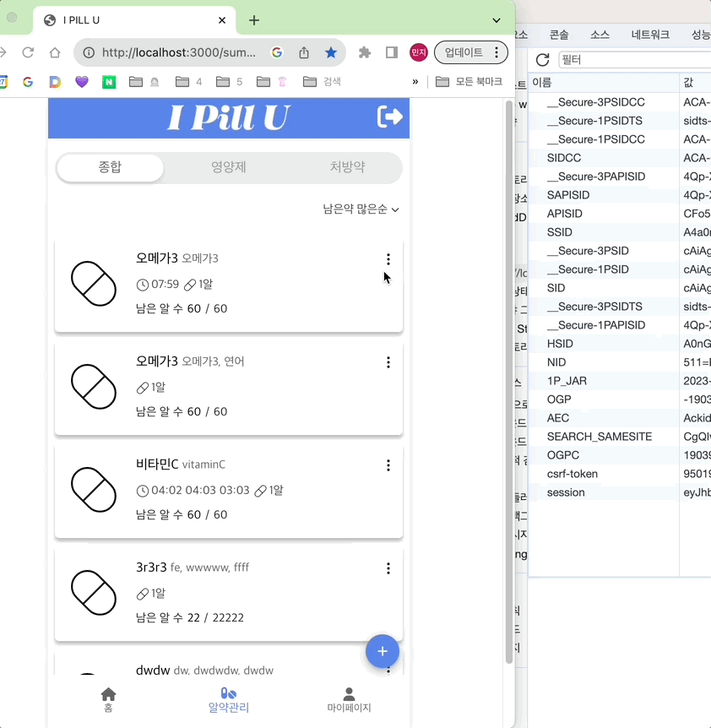Click the purple heart bookmark icon
The width and height of the screenshot is (711, 728).
(x=82, y=82)
